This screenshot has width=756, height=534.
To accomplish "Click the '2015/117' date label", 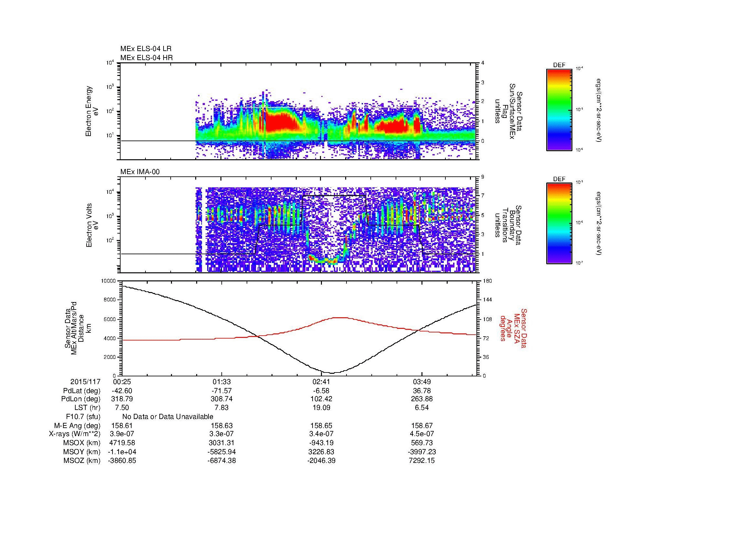I will pos(85,382).
